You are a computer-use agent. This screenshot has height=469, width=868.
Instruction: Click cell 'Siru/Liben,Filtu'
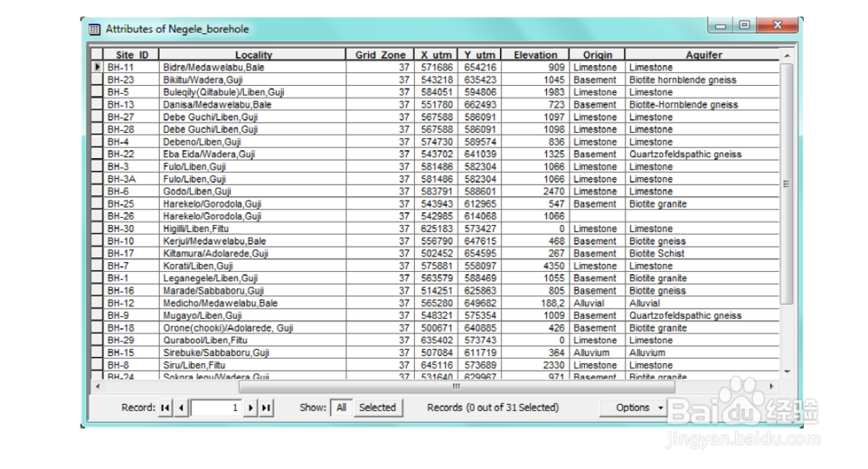click(x=253, y=365)
